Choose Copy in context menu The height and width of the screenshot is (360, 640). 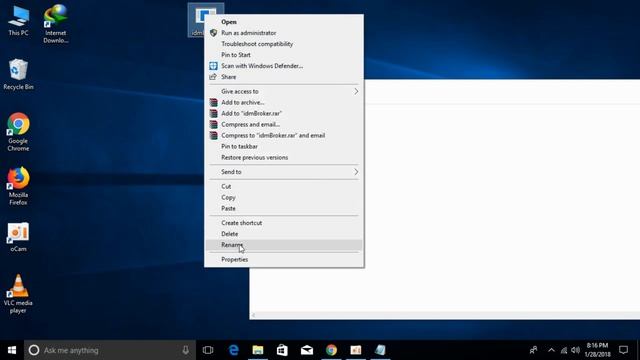point(283,198)
